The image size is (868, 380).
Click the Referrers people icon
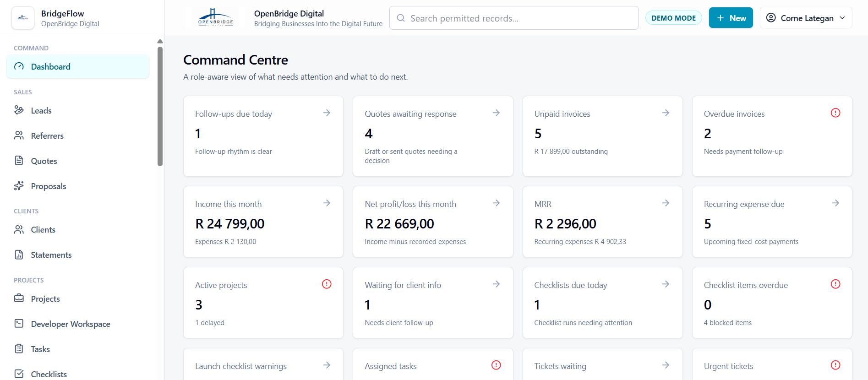[x=19, y=135]
